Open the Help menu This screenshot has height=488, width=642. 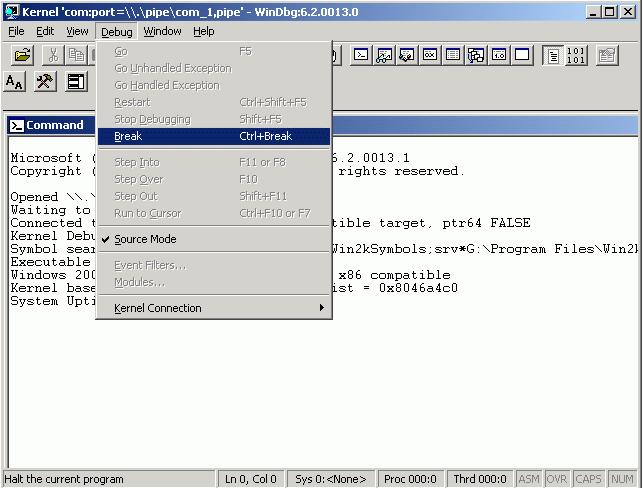204,32
